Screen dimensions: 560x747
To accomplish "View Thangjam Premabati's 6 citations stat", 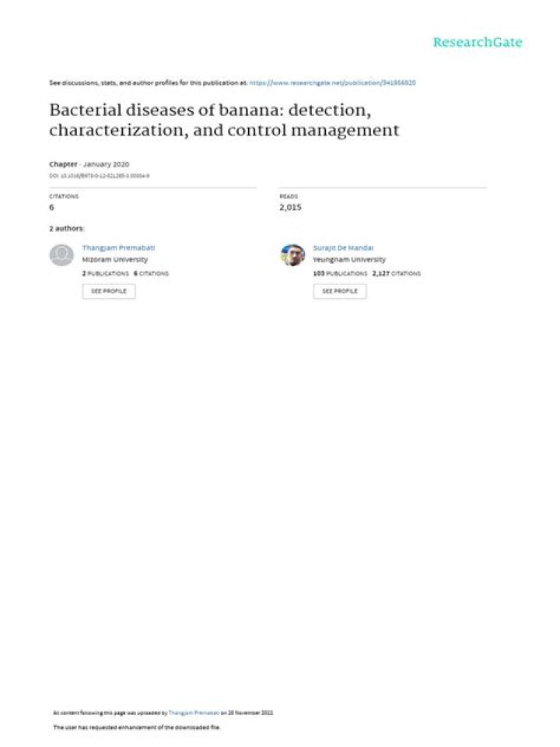I will [x=152, y=273].
